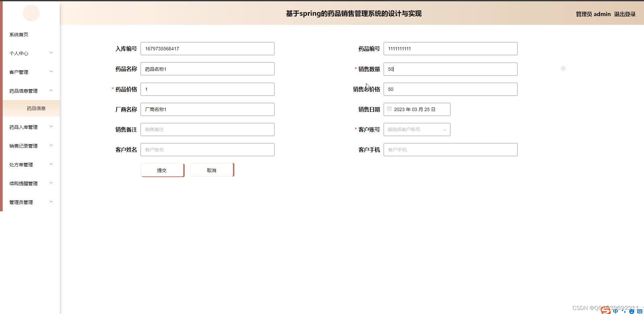Focus the 入库编号 input field

click(208, 49)
